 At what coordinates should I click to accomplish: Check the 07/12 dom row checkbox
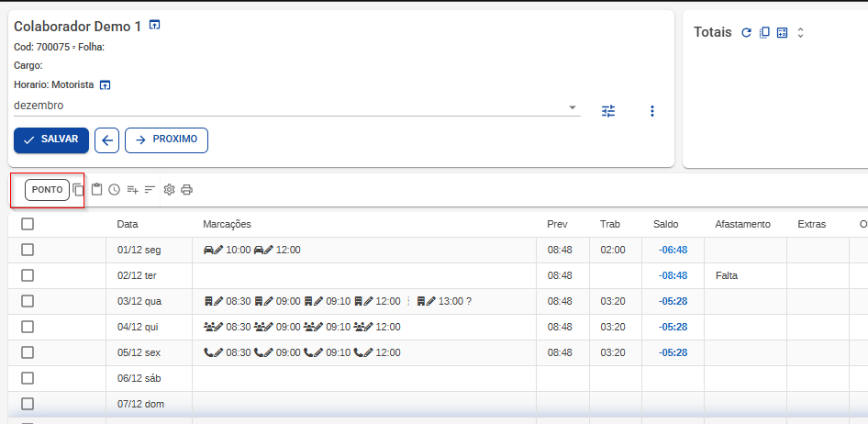28,404
